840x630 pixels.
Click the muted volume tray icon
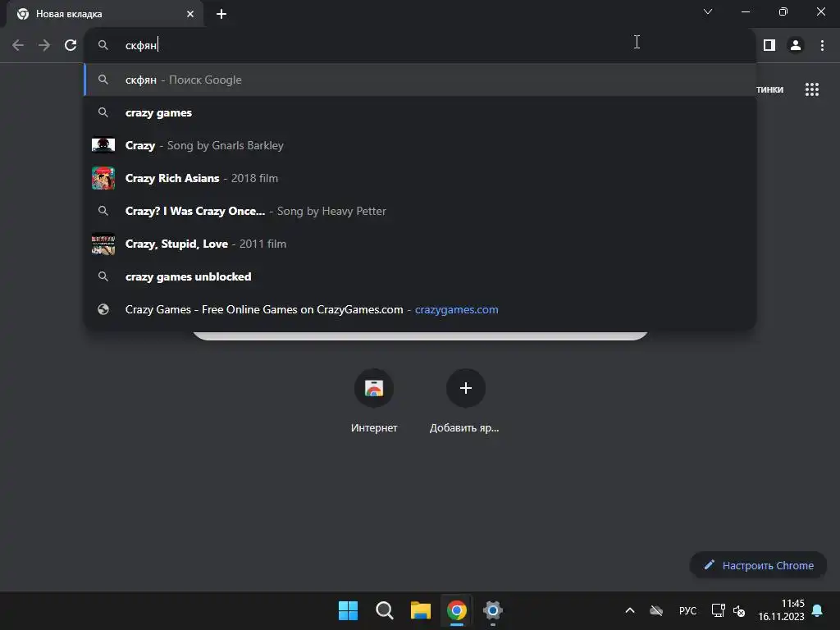739,610
